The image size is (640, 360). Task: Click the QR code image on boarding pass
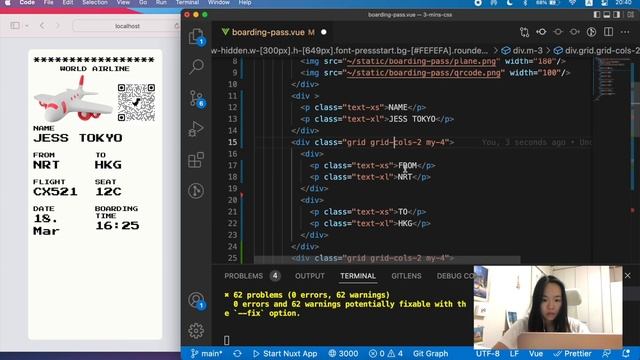click(136, 102)
